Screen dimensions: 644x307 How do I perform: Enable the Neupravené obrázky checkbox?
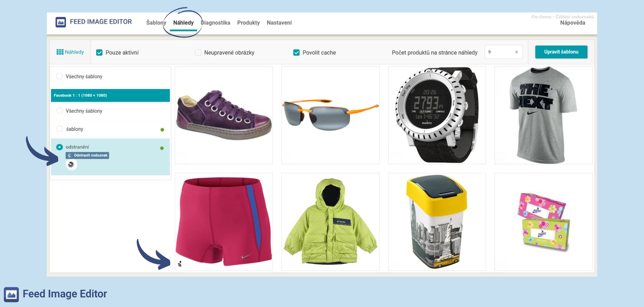[198, 53]
